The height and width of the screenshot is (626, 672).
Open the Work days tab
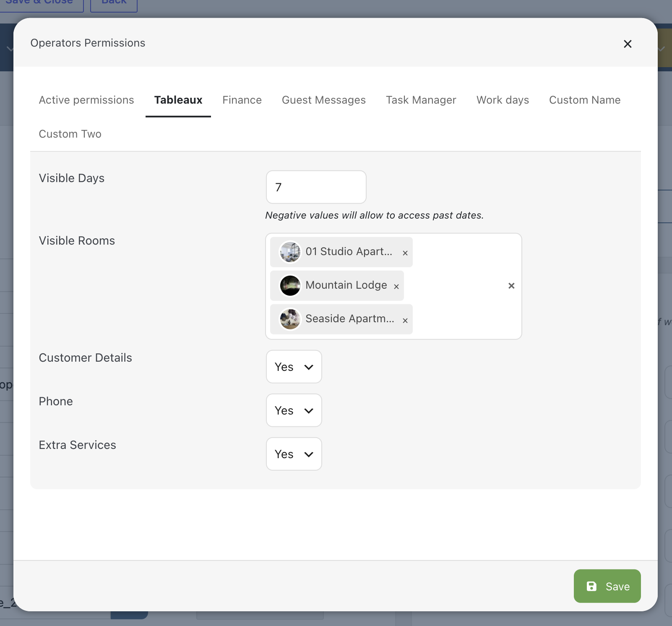(x=503, y=100)
